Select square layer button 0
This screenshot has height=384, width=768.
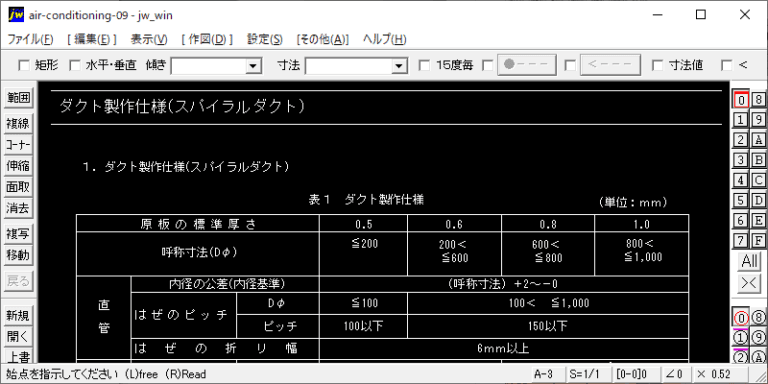[741, 99]
